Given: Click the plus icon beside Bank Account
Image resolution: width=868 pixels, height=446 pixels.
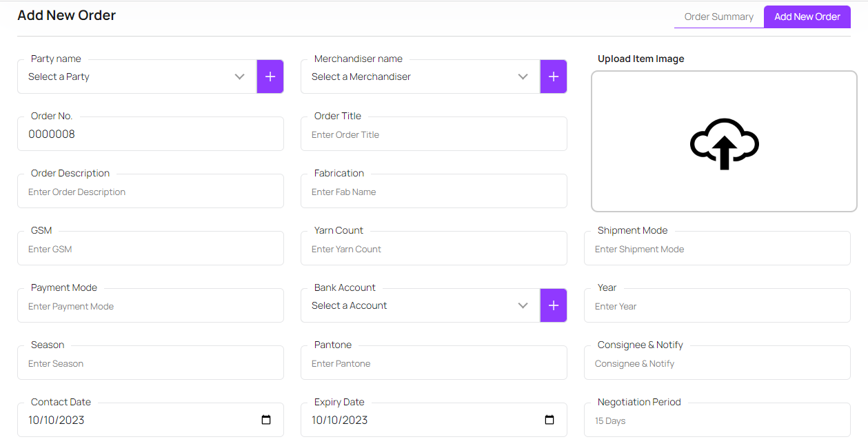Looking at the screenshot, I should click(x=554, y=305).
